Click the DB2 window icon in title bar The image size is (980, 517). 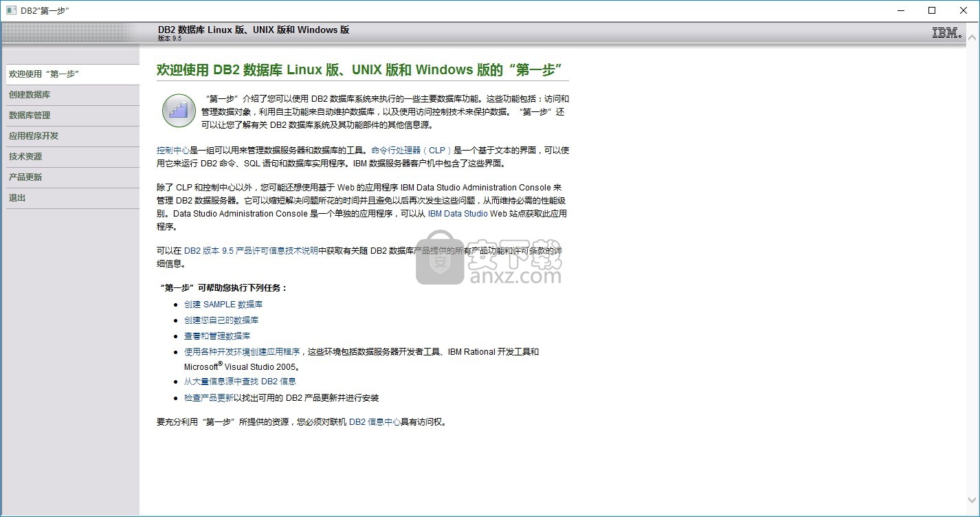tap(11, 10)
